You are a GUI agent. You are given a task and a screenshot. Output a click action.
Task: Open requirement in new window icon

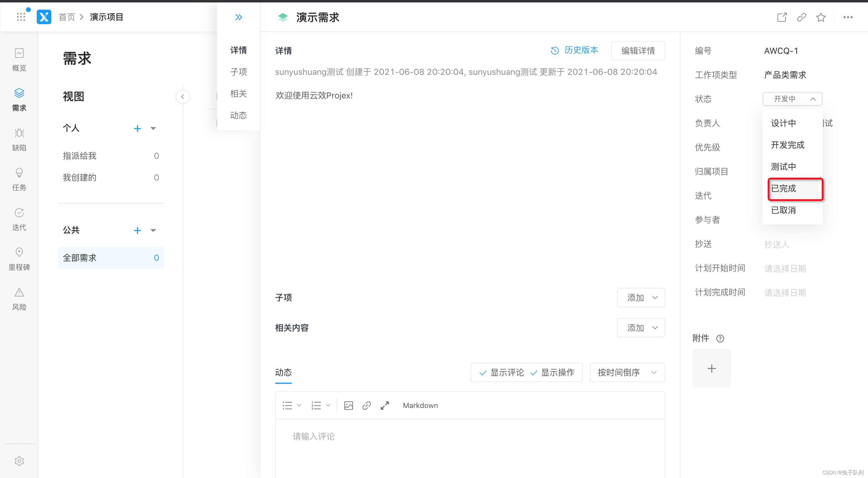(x=782, y=17)
